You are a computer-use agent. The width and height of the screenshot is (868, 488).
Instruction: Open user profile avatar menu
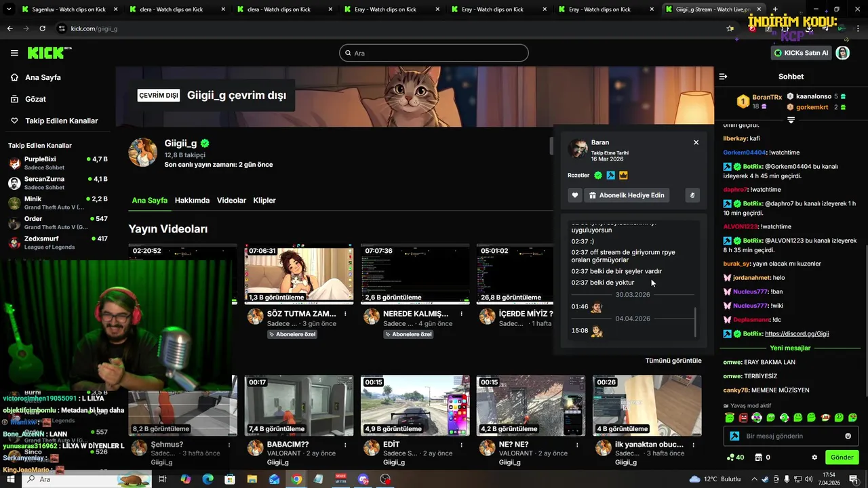pyautogui.click(x=843, y=53)
